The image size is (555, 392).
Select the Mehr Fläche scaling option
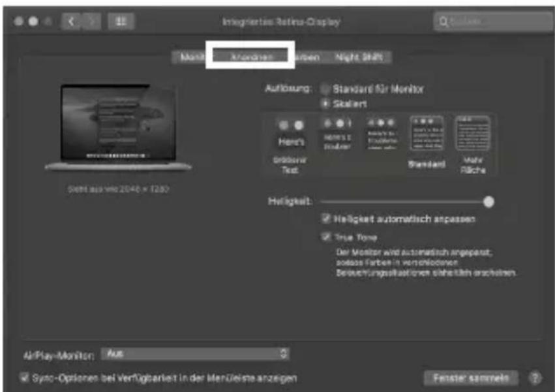473,145
